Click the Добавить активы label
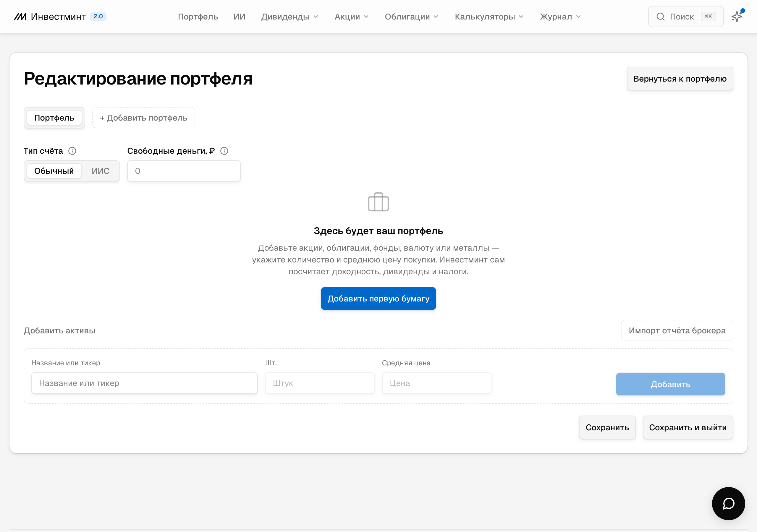Image resolution: width=757 pixels, height=532 pixels. click(60, 331)
